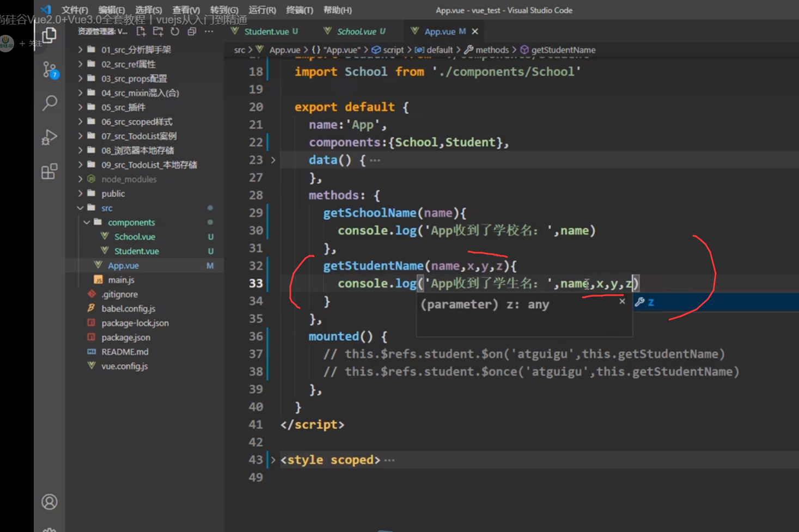
Task: Open the 终端(T) menu
Action: [299, 10]
